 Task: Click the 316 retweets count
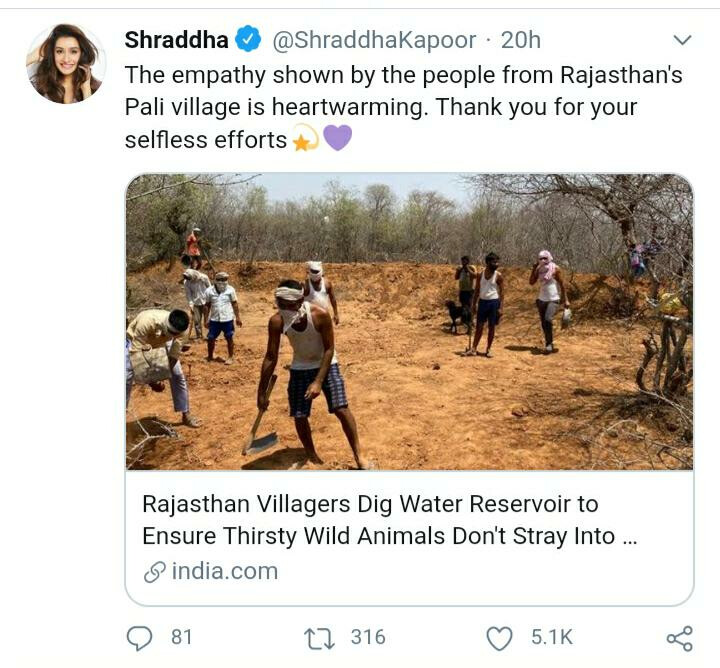coord(367,637)
